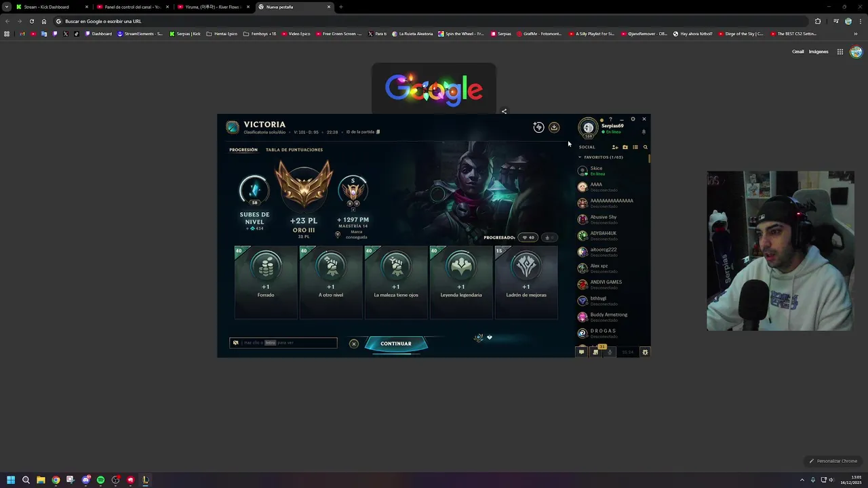Open friend Skice in friends list
Image resolution: width=868 pixels, height=488 pixels.
pyautogui.click(x=612, y=171)
